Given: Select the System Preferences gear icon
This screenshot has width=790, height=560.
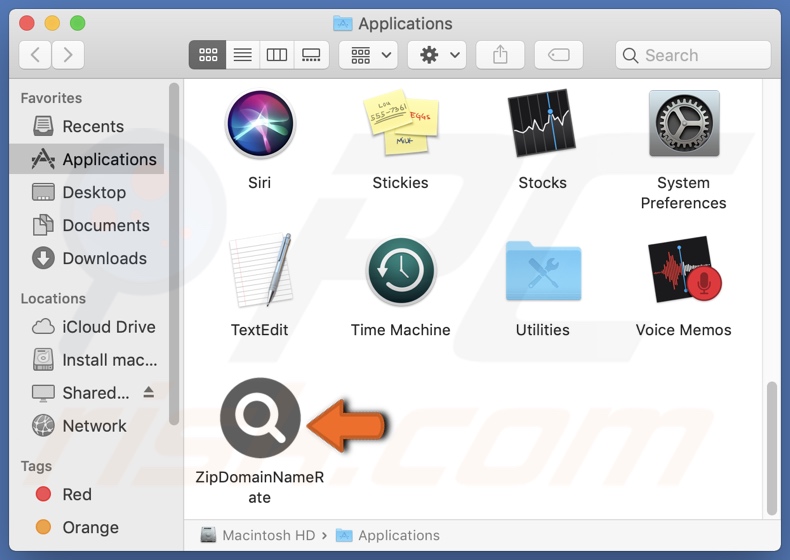Looking at the screenshot, I should tap(684, 123).
